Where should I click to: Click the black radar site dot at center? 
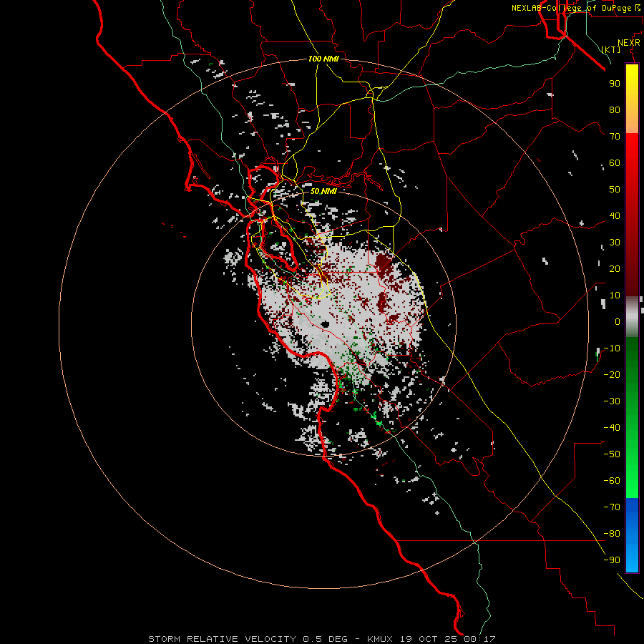[326, 324]
